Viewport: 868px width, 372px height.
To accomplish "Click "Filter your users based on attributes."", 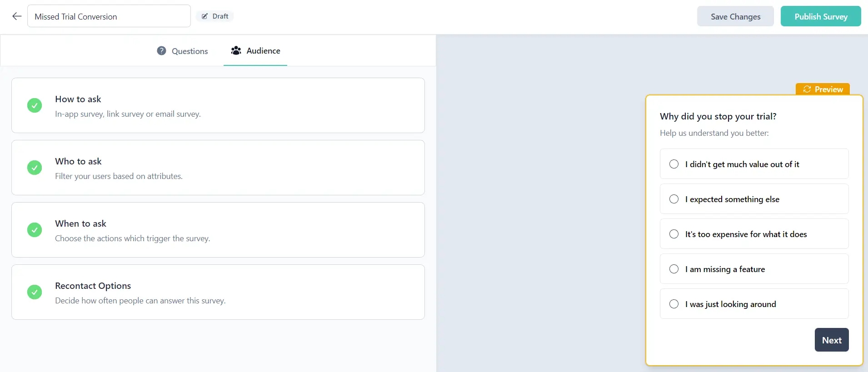I will pyautogui.click(x=119, y=176).
